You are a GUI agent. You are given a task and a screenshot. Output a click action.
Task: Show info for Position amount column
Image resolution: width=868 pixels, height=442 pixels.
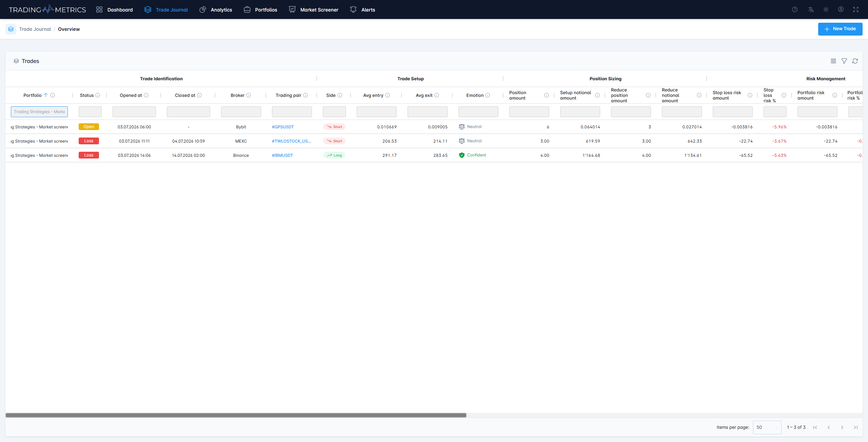tap(547, 95)
